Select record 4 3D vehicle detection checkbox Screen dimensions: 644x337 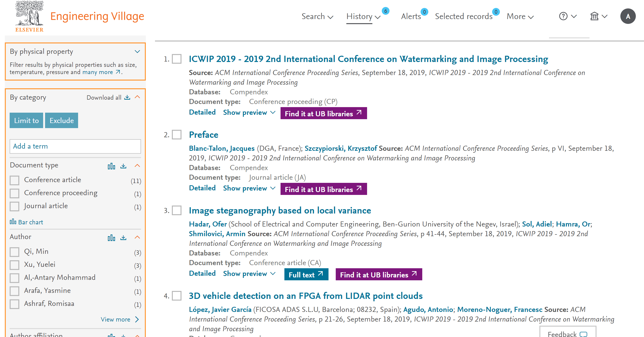(176, 296)
